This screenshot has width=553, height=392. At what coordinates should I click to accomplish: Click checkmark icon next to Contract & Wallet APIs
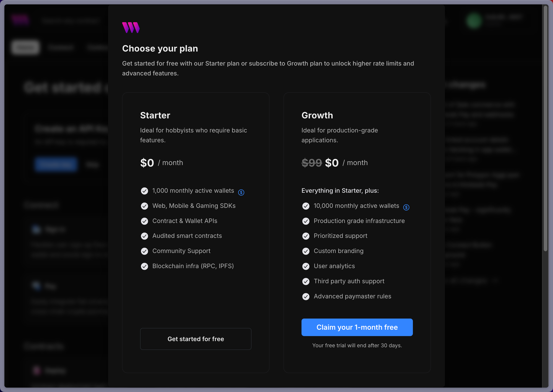(144, 221)
